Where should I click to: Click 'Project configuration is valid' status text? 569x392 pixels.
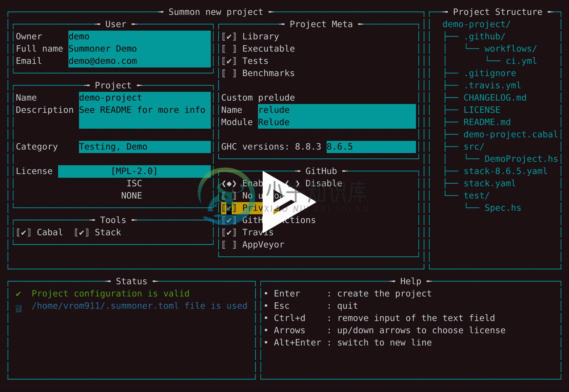click(111, 294)
